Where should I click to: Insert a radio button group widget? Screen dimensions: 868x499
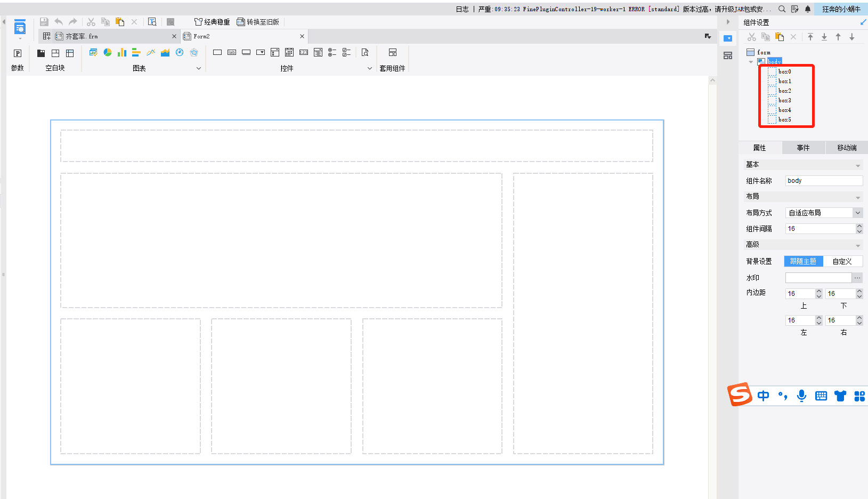pyautogui.click(x=332, y=52)
